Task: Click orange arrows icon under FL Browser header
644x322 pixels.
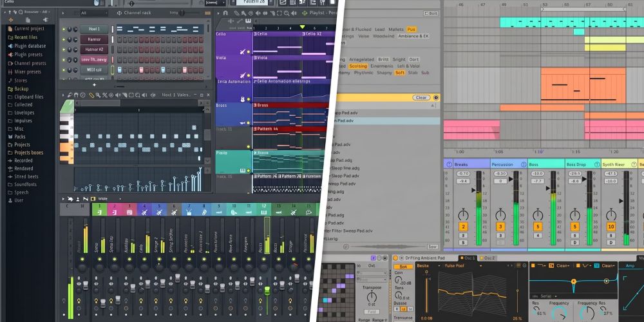Action: pos(11,20)
